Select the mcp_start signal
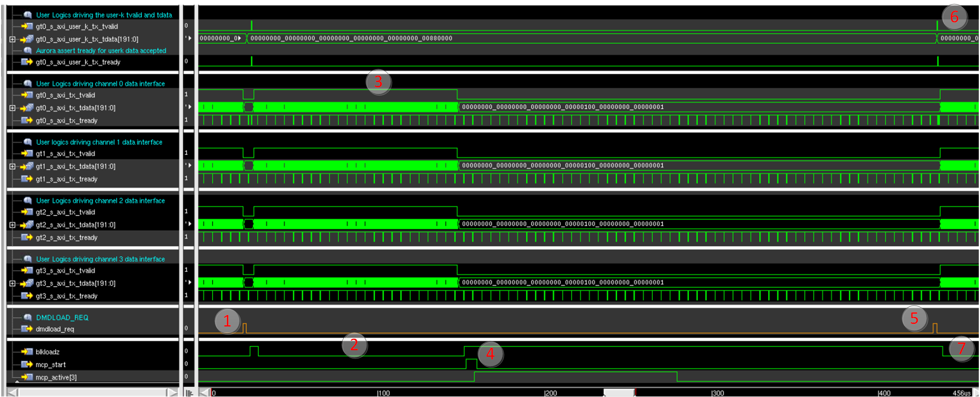Screen dimensions: 980x397 50,365
